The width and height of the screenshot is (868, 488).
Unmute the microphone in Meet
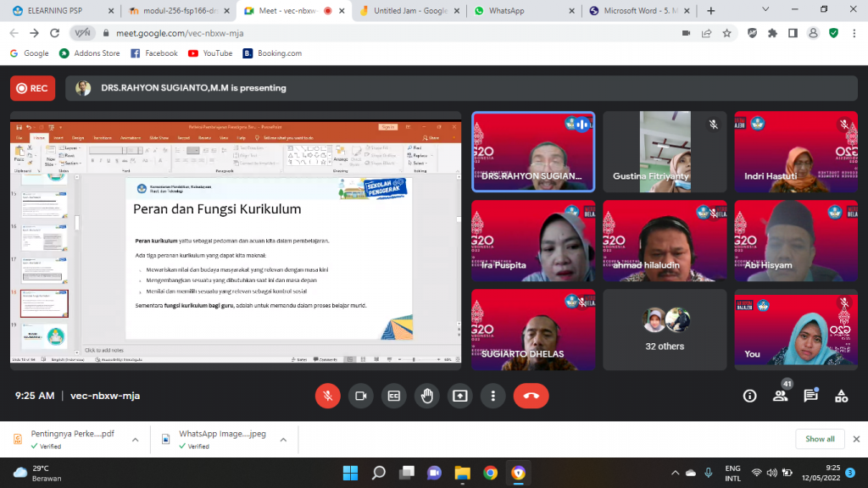(327, 396)
